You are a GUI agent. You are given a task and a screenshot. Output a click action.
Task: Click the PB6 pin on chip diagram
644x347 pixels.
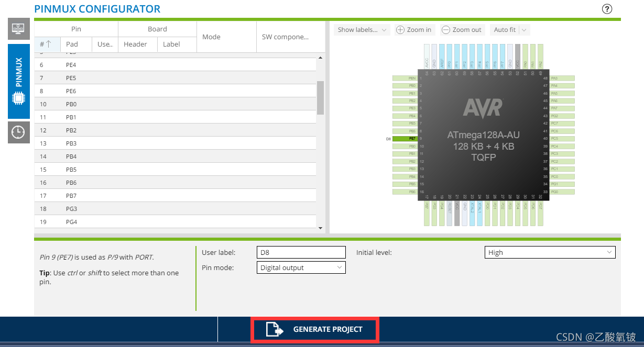(x=405, y=192)
